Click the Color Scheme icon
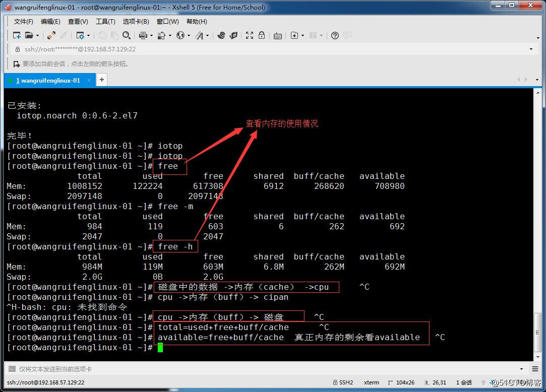 point(161,35)
